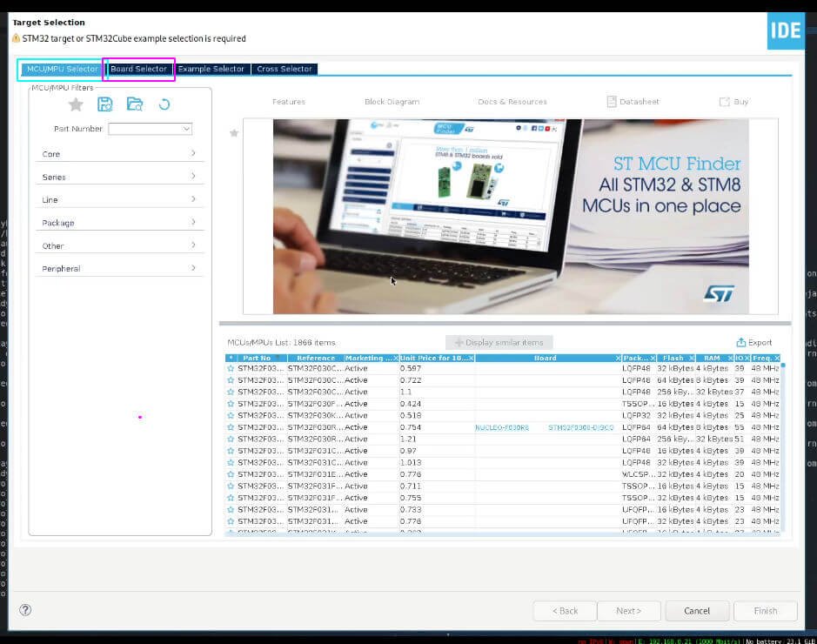Select the row with price 0.755
This screenshot has width=817, height=644.
502,498
